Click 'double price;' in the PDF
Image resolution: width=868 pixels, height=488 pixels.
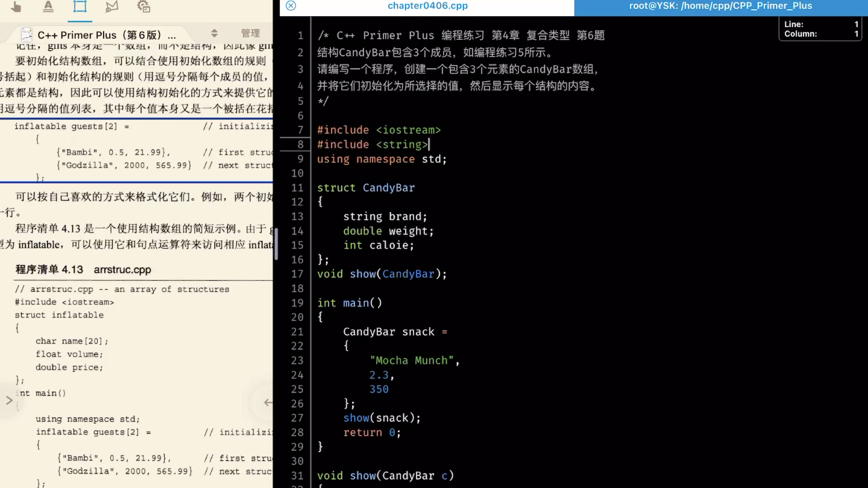coord(69,368)
